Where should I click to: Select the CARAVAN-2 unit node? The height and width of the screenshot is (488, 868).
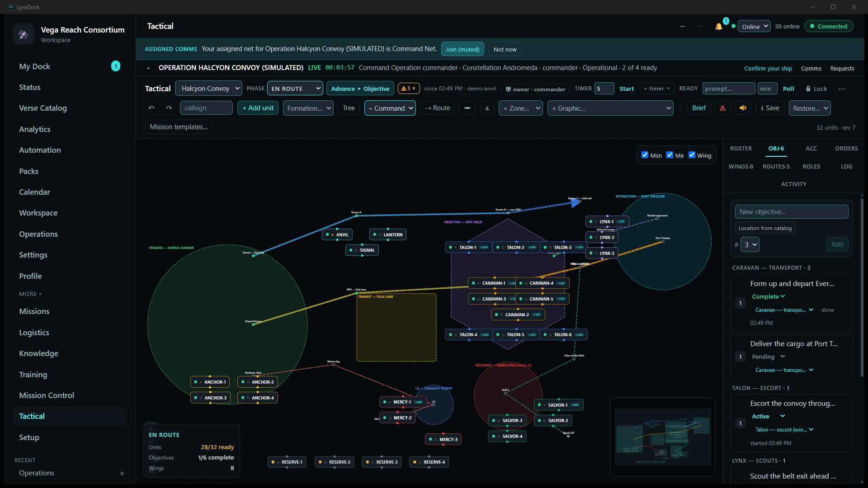click(x=518, y=314)
